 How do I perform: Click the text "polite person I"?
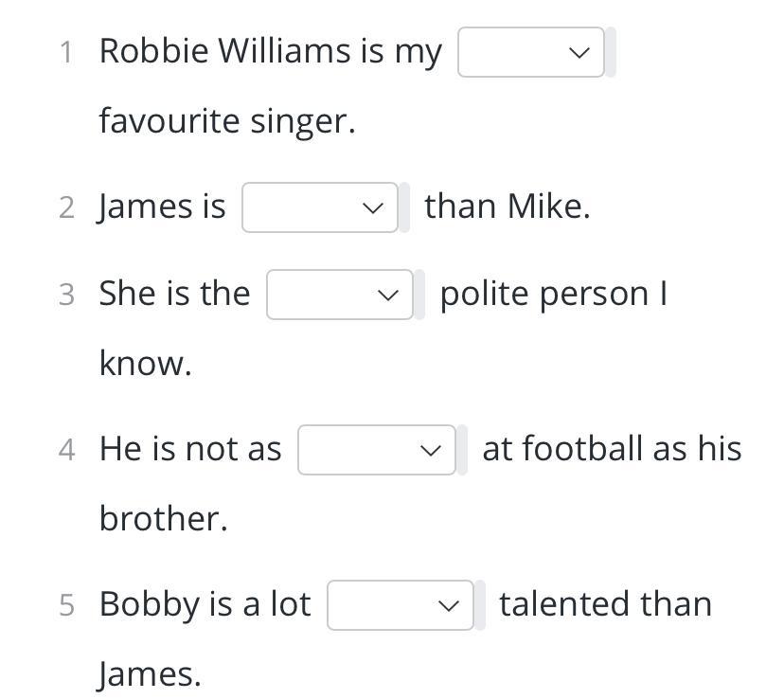tap(554, 294)
